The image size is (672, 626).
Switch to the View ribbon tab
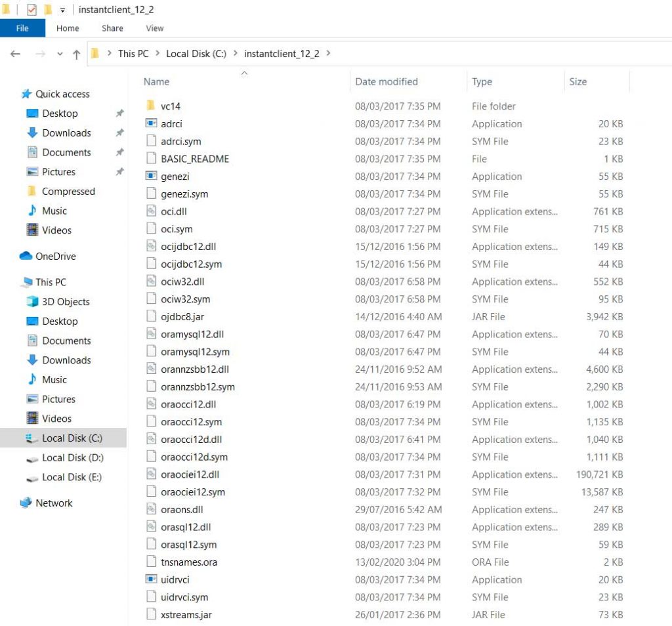(x=155, y=28)
